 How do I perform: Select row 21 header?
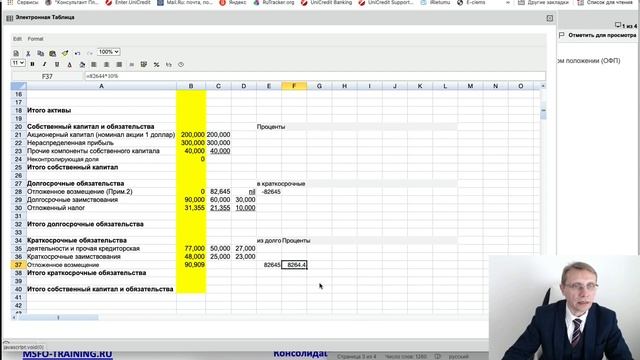(18, 135)
